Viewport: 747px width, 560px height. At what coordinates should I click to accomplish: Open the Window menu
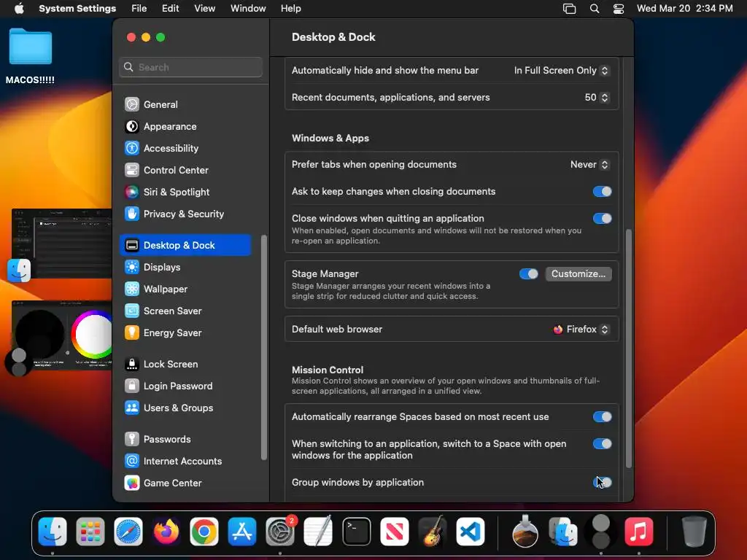coord(248,9)
